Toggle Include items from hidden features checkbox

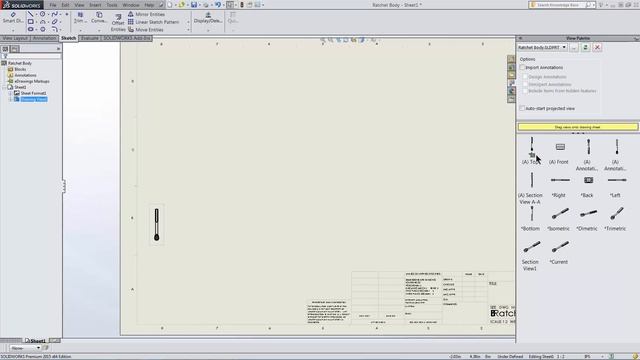pos(525,91)
